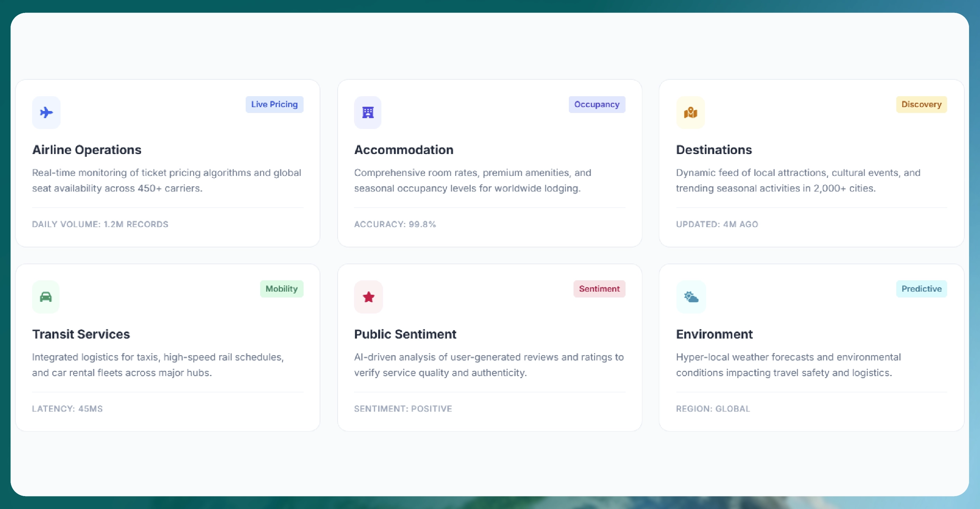The height and width of the screenshot is (509, 980).
Task: Click the green Mobility tag
Action: tap(281, 289)
